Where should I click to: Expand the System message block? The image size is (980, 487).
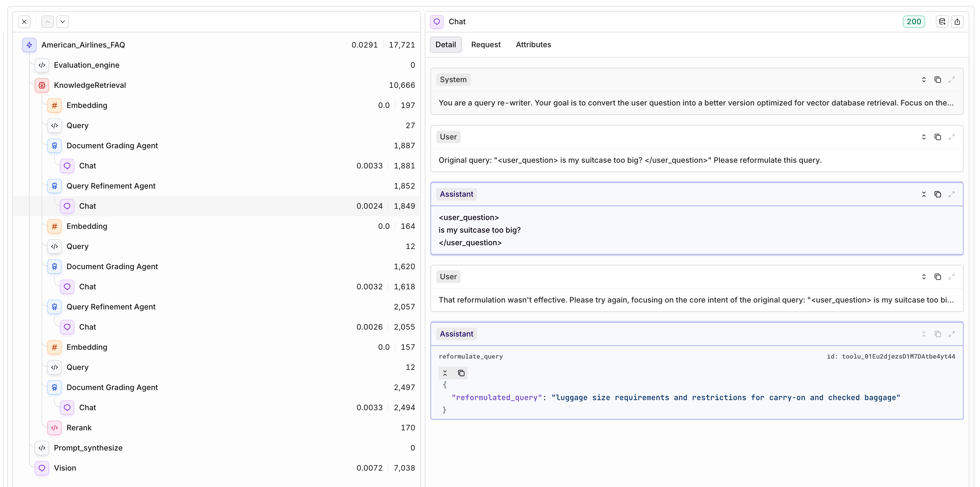click(x=923, y=79)
